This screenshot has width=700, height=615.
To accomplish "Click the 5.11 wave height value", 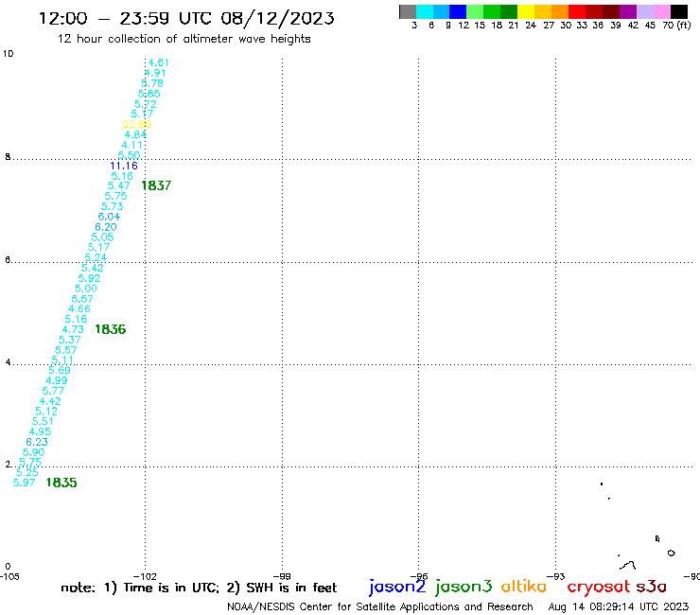I will [62, 360].
